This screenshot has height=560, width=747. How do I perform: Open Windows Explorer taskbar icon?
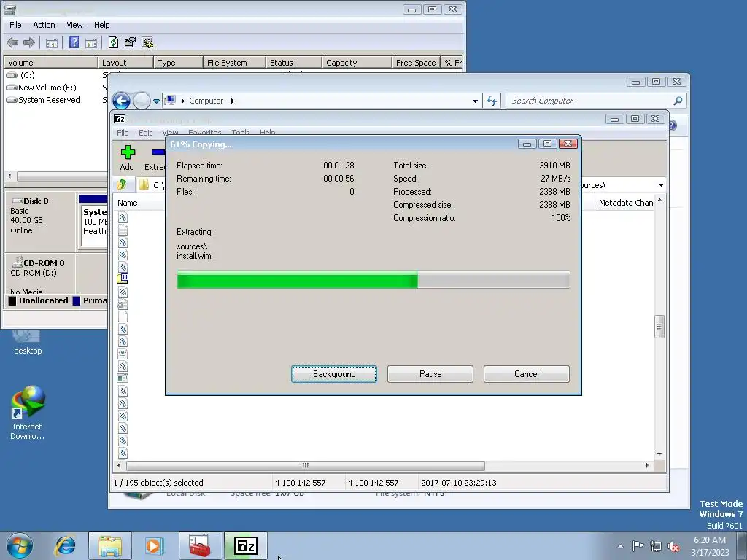[110, 545]
